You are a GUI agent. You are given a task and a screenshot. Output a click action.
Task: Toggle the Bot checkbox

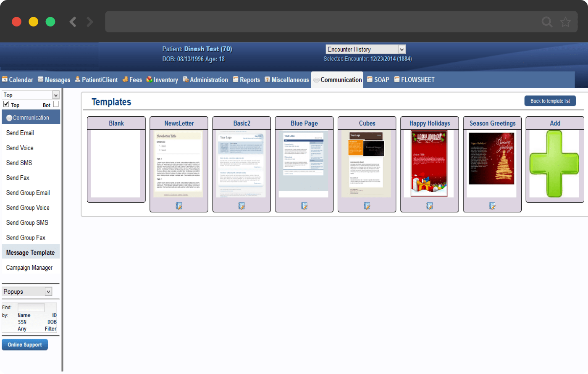click(56, 104)
